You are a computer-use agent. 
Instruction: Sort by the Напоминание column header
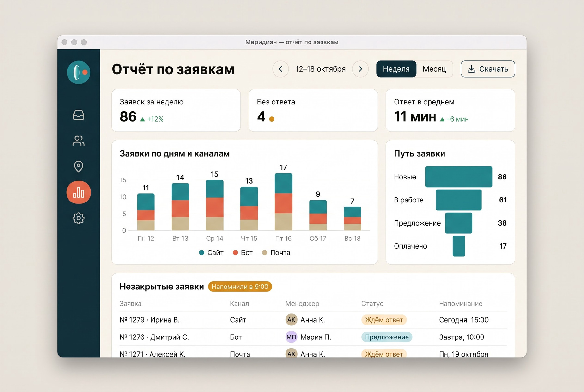(460, 304)
